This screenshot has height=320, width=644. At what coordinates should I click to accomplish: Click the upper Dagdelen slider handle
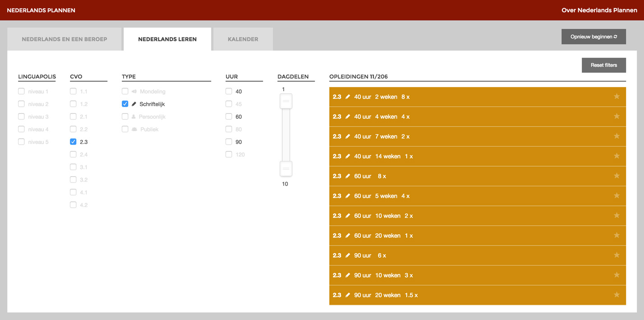pos(286,101)
